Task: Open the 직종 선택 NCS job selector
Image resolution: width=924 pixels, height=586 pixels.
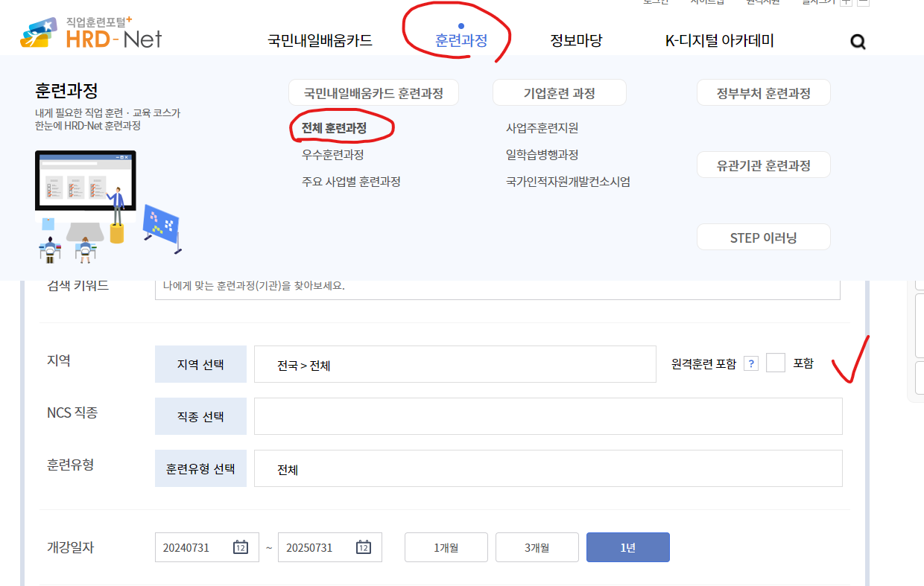Action: [200, 415]
